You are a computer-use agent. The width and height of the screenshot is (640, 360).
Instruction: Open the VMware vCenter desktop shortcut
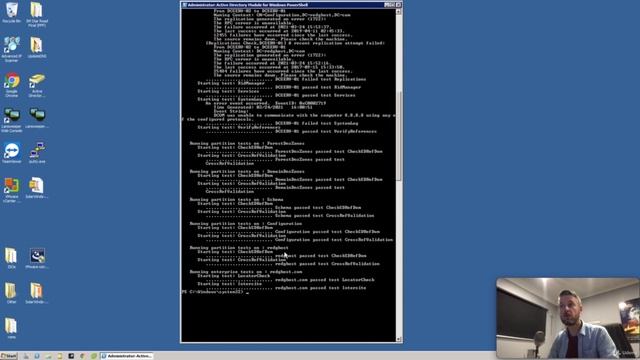point(11,190)
